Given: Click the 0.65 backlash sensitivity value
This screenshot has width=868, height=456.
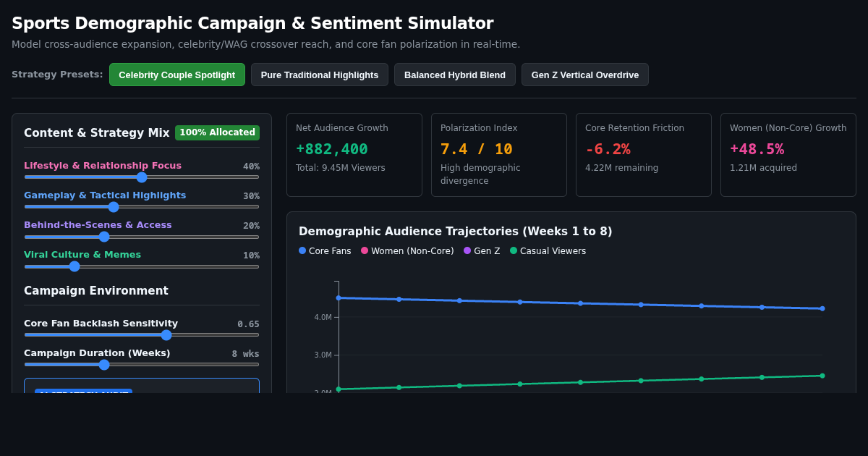Looking at the screenshot, I should (x=248, y=324).
